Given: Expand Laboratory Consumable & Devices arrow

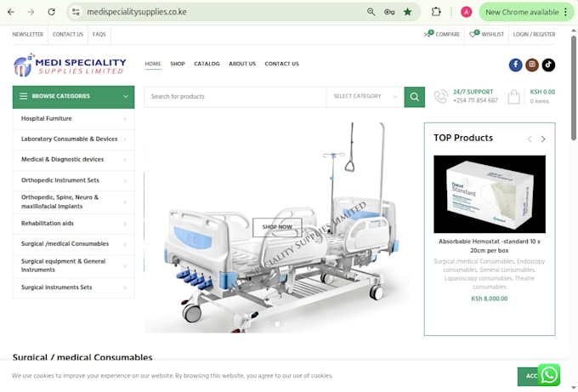Looking at the screenshot, I should point(125,139).
